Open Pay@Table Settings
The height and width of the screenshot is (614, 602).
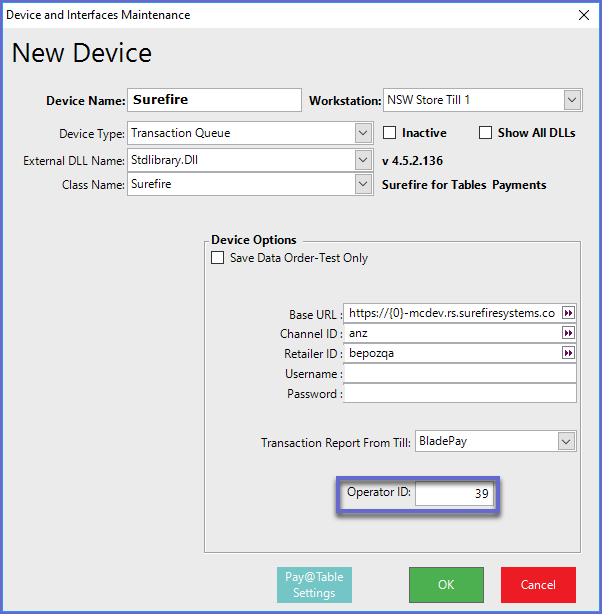313,585
